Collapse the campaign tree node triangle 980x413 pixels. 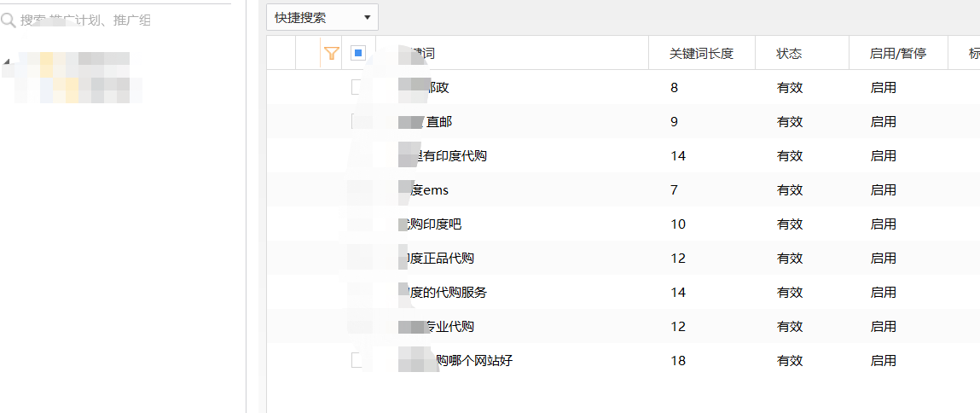[8, 61]
